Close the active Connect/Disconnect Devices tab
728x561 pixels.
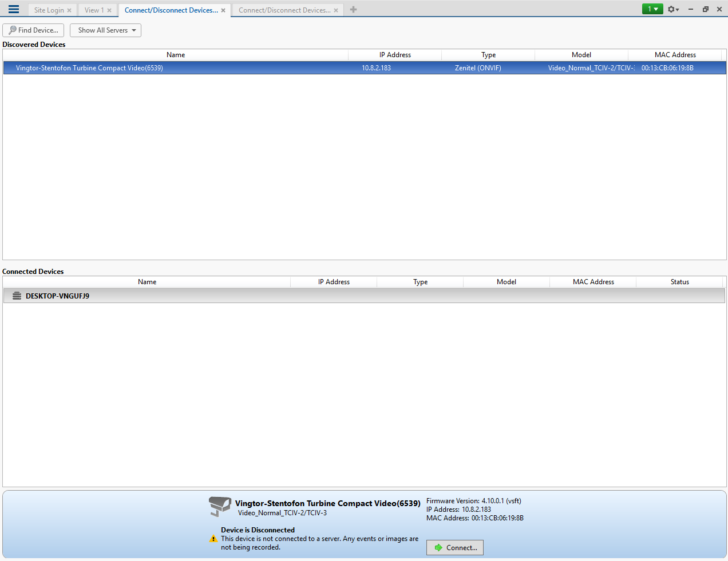pos(223,10)
